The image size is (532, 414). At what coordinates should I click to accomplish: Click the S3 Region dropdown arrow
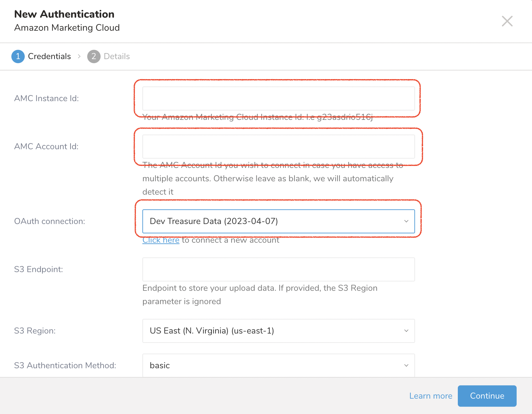tap(406, 331)
